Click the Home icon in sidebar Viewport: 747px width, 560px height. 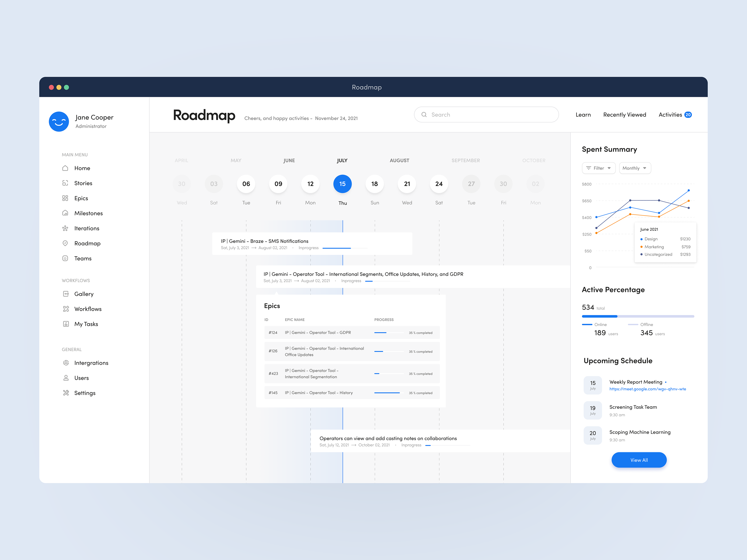click(65, 168)
